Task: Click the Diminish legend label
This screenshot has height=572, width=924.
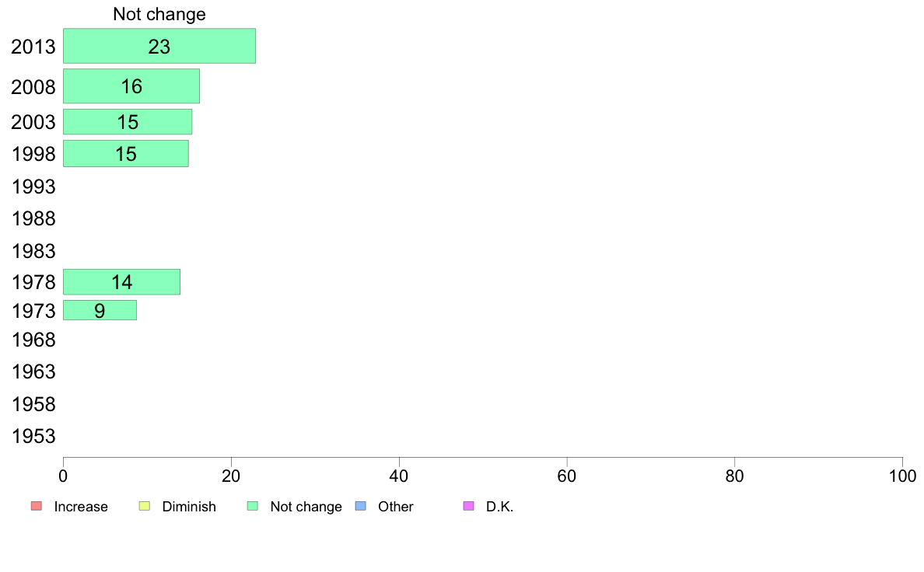Action: point(189,507)
